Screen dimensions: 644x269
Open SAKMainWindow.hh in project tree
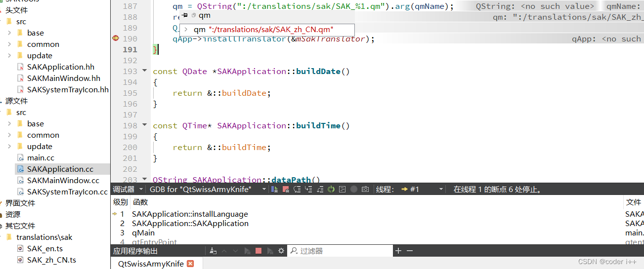[x=63, y=78]
